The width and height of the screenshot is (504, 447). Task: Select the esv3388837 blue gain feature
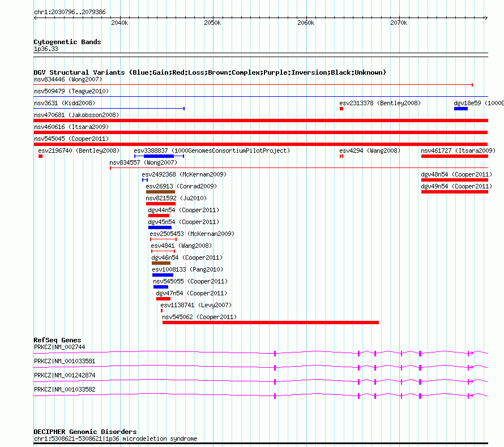pyautogui.click(x=159, y=156)
